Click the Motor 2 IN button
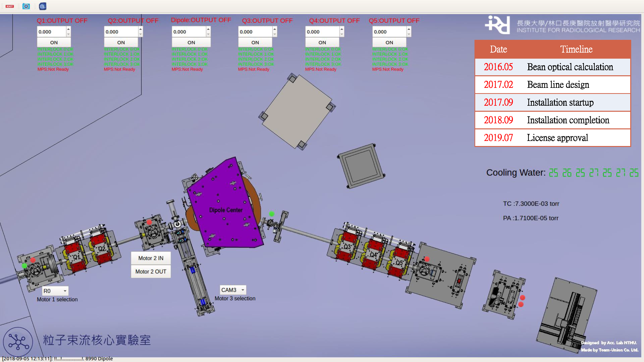This screenshot has width=644, height=362. [x=151, y=258]
